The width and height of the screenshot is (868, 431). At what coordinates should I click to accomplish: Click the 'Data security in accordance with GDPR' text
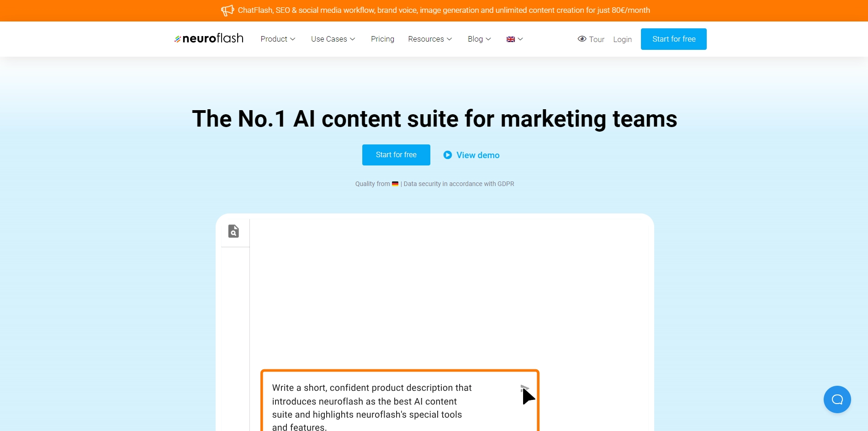[x=459, y=184]
